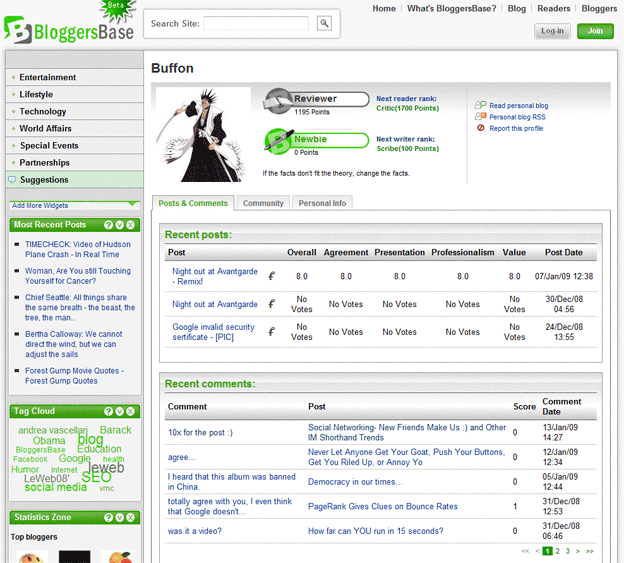Go to the Readers page
Viewport: 624px width, 563px height.
(x=554, y=8)
